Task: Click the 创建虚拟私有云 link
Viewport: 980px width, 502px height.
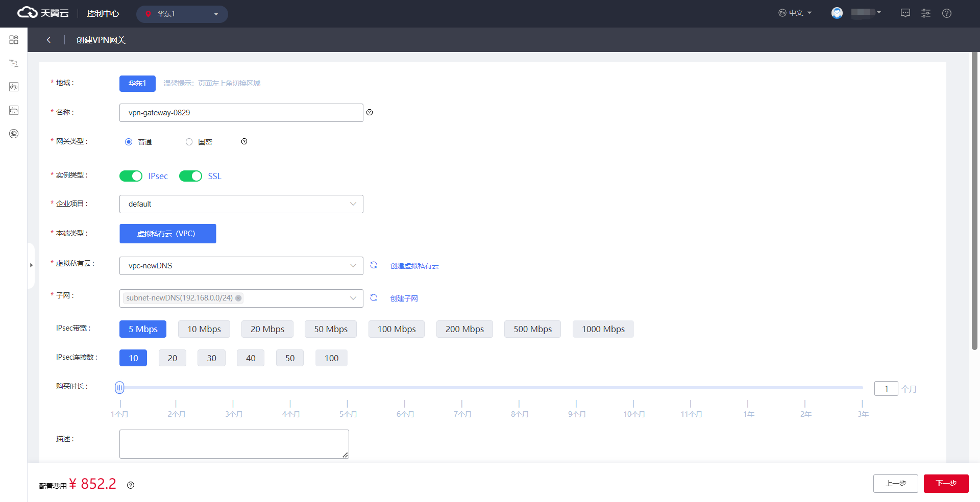Action: click(x=414, y=266)
